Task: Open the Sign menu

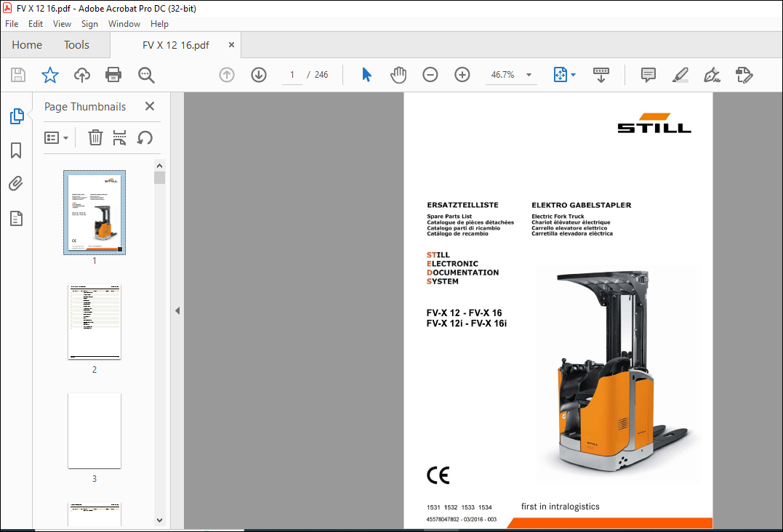Action: pos(89,24)
